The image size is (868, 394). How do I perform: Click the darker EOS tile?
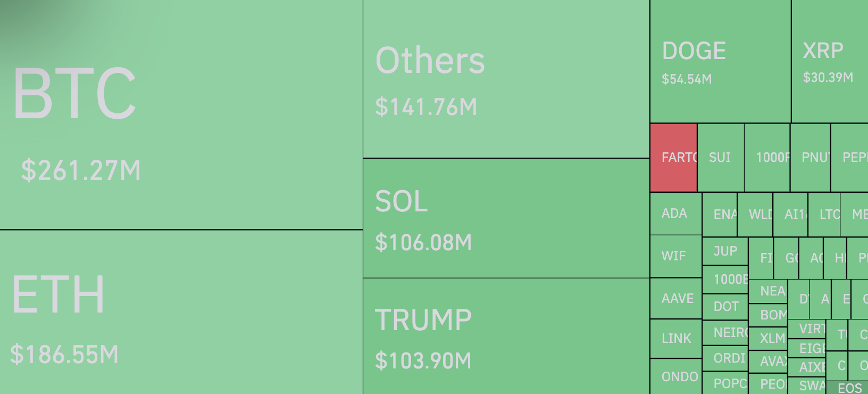(x=848, y=388)
